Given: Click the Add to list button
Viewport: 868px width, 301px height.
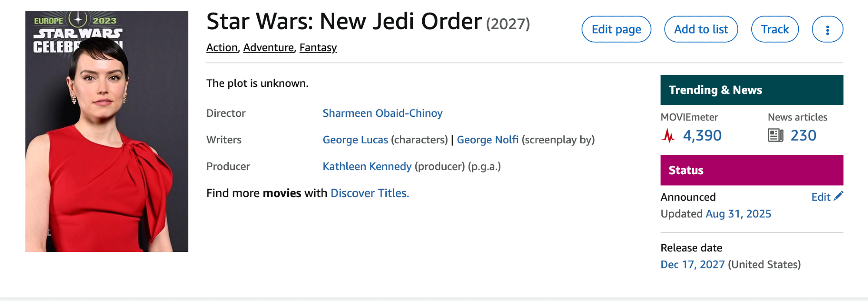Looking at the screenshot, I should (x=701, y=30).
